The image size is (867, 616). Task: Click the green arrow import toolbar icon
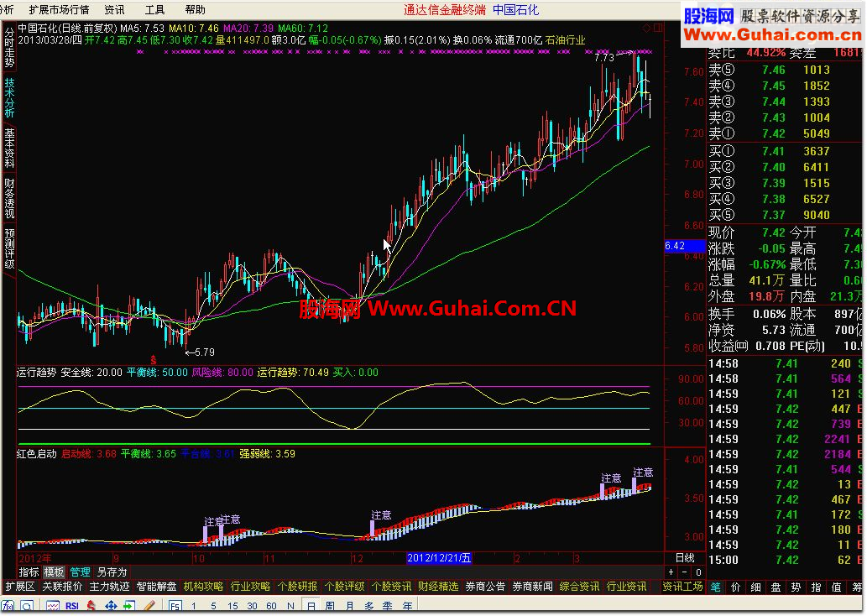point(129,606)
